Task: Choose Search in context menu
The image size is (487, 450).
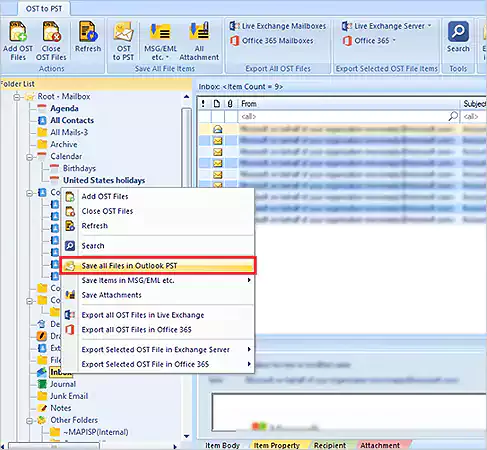Action: pos(157,246)
